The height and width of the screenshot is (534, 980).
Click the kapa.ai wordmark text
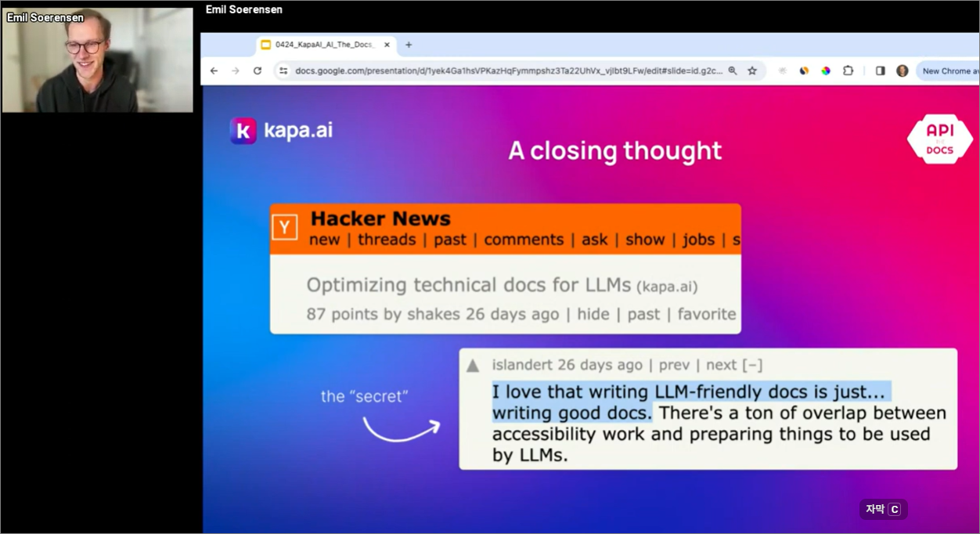coord(298,130)
